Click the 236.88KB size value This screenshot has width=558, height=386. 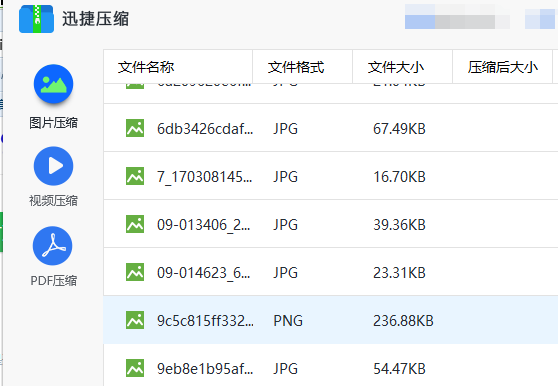tap(403, 321)
